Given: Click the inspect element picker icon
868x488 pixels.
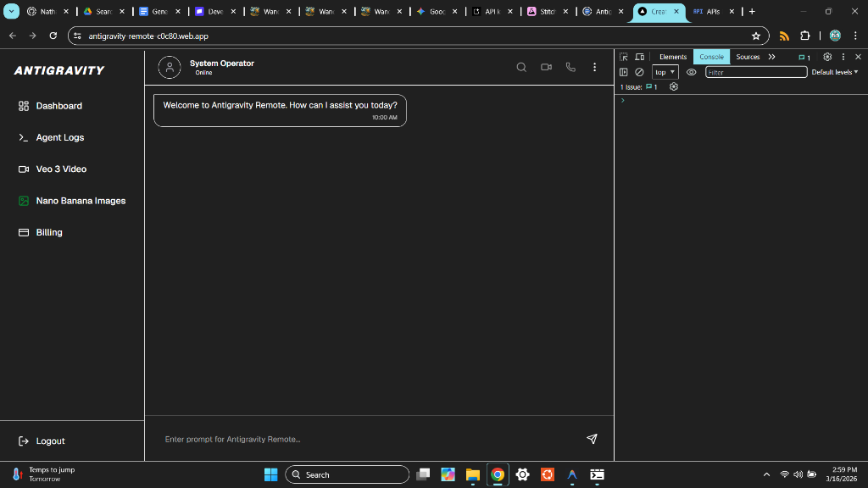Looking at the screenshot, I should pyautogui.click(x=624, y=57).
